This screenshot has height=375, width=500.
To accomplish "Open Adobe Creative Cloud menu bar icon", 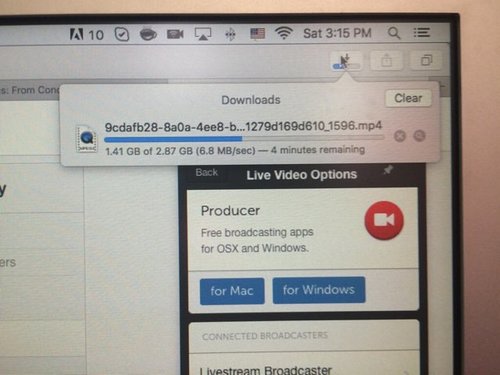I will click(x=76, y=34).
